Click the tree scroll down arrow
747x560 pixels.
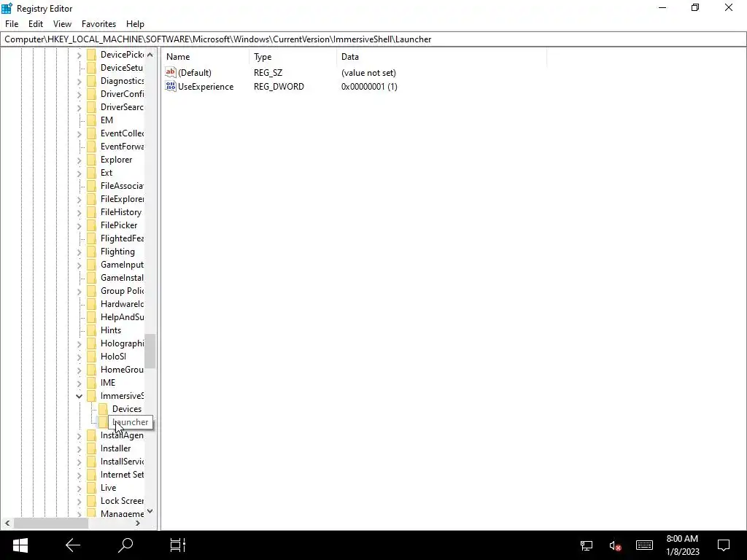pos(150,511)
